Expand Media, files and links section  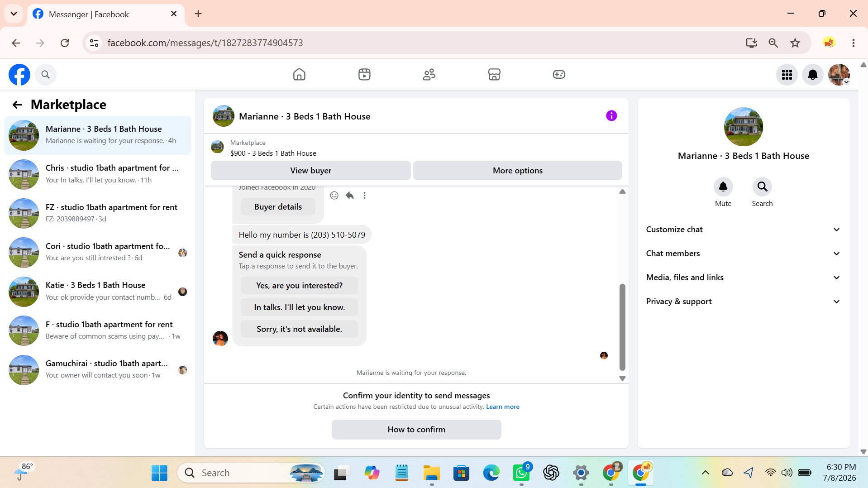[744, 277]
